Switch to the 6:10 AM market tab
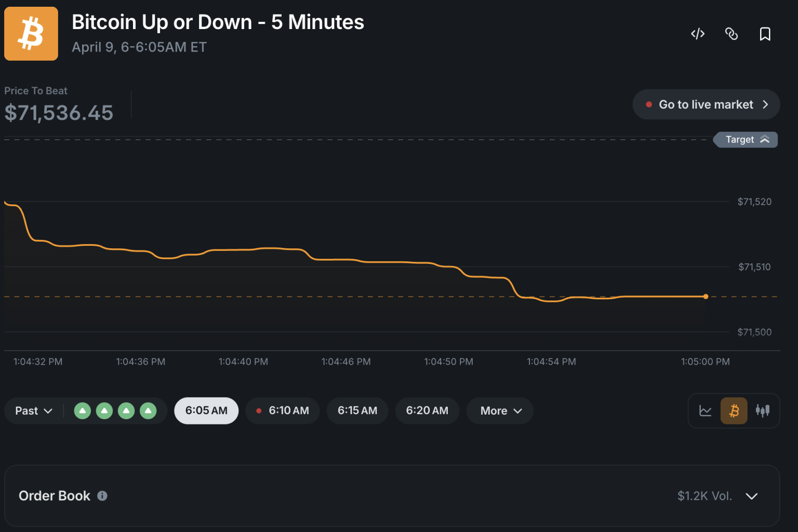This screenshot has width=798, height=532. 283,410
